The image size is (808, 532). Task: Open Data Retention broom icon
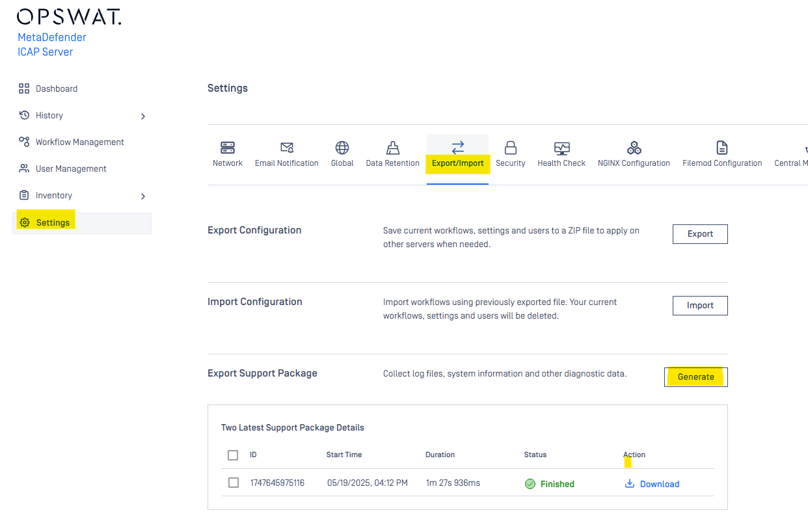tap(393, 148)
